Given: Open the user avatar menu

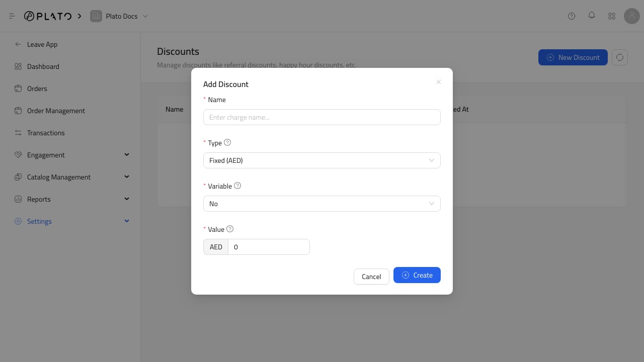Looking at the screenshot, I should [632, 16].
